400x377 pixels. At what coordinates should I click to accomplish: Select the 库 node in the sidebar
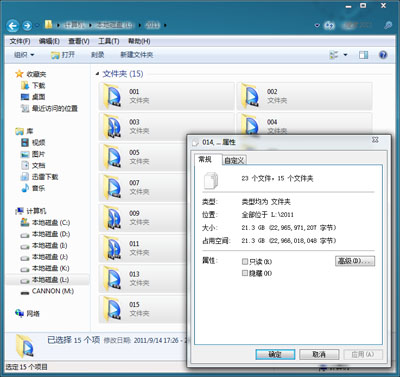click(x=24, y=131)
